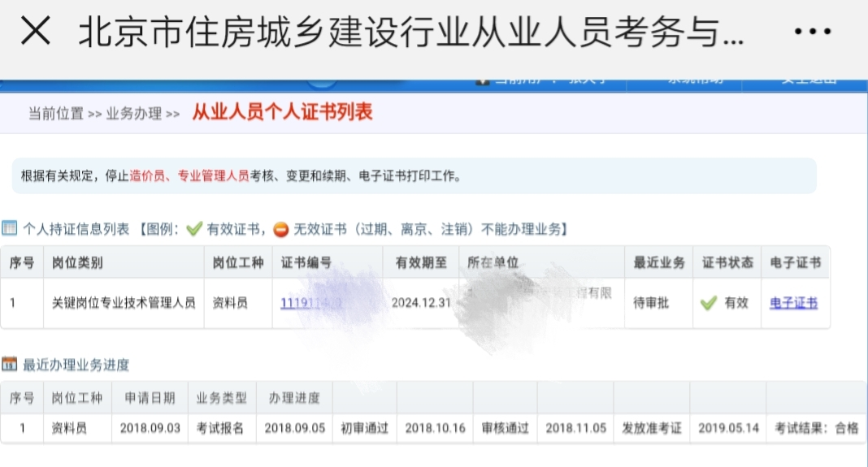
Task: Click the 最近业务 column header
Action: (x=659, y=262)
